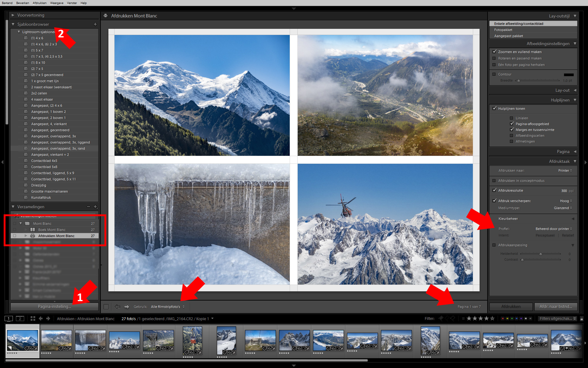
Task: Click the add template plus icon in Sjabloonbrowser
Action: pos(95,24)
